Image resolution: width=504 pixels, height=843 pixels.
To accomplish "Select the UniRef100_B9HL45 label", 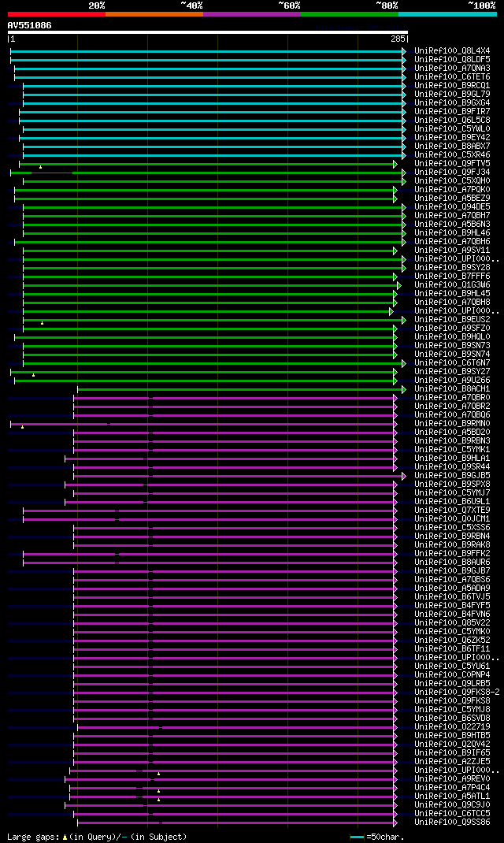I will [452, 294].
